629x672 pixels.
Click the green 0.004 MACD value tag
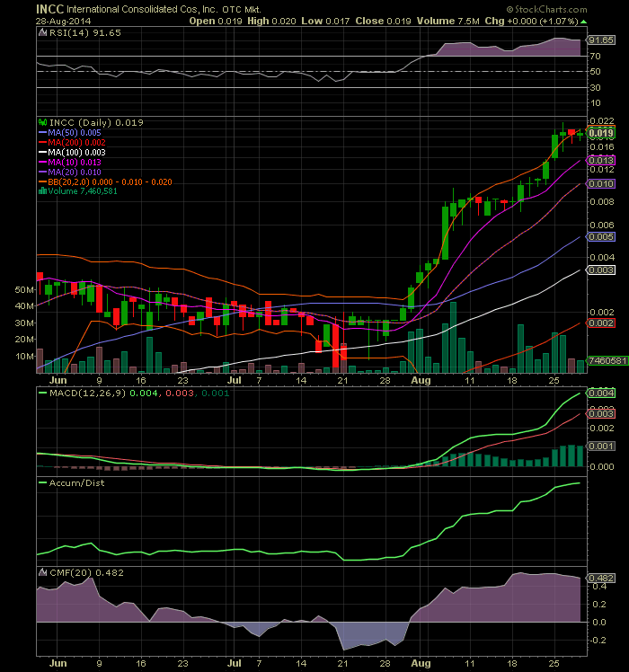[601, 393]
